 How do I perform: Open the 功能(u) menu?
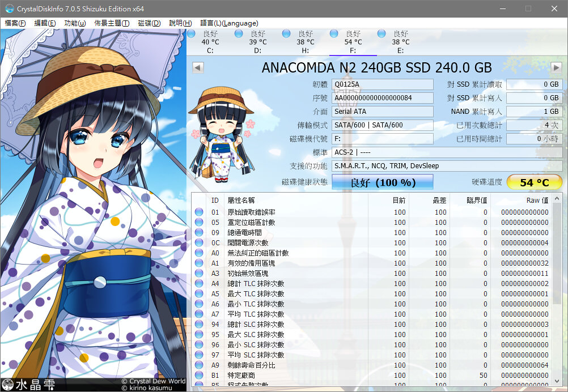pos(75,23)
